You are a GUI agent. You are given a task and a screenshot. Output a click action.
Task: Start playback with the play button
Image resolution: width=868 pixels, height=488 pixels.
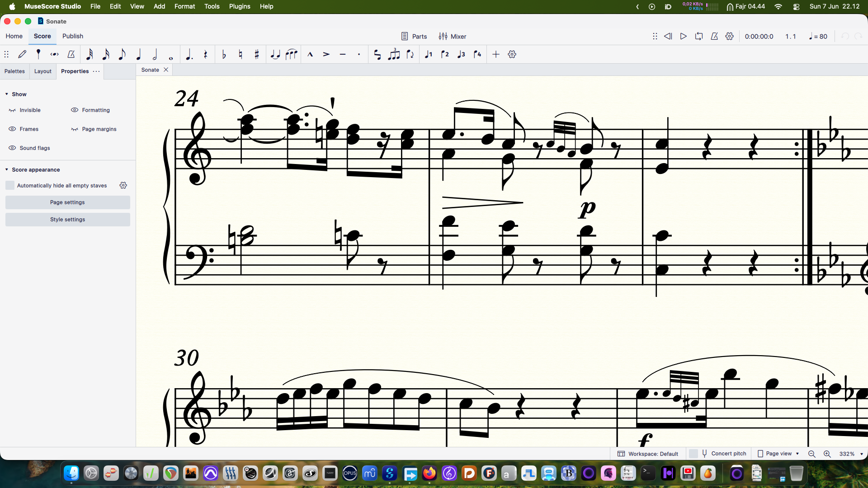(x=684, y=36)
